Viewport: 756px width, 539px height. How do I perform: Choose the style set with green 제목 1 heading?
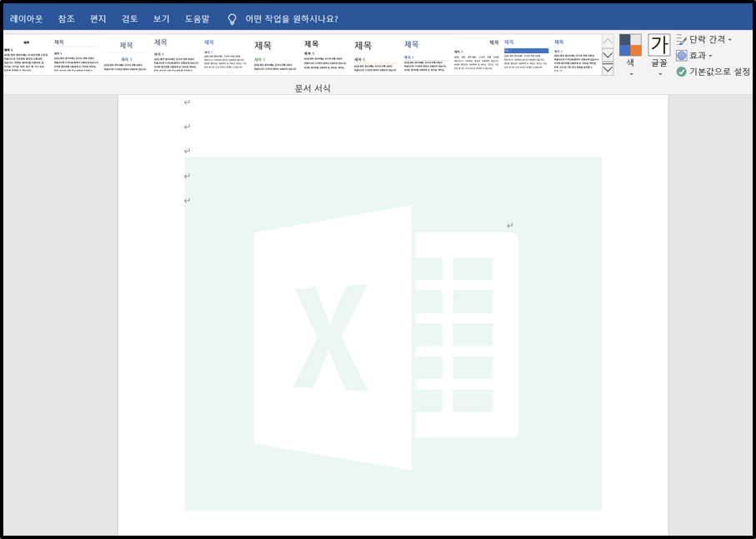(x=275, y=55)
